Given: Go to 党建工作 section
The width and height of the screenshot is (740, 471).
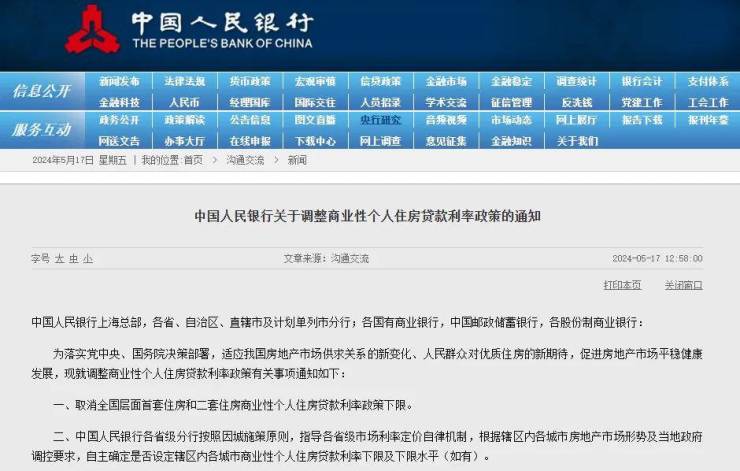Looking at the screenshot, I should [642, 102].
